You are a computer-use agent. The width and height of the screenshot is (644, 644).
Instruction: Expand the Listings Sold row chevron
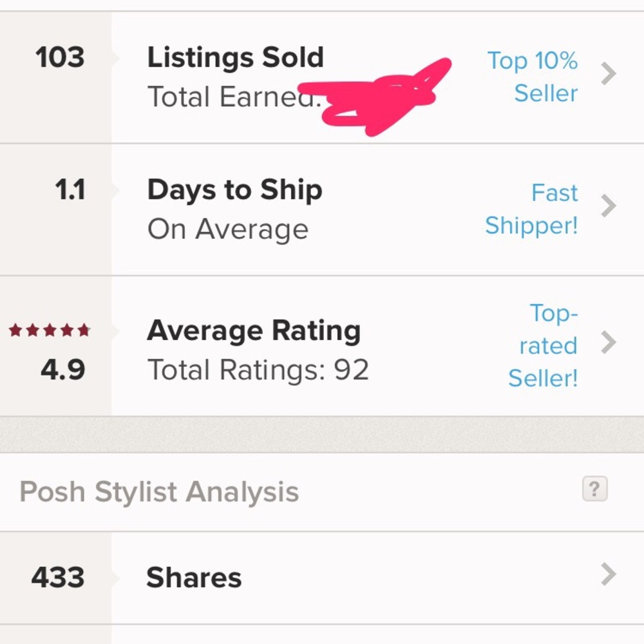(608, 75)
